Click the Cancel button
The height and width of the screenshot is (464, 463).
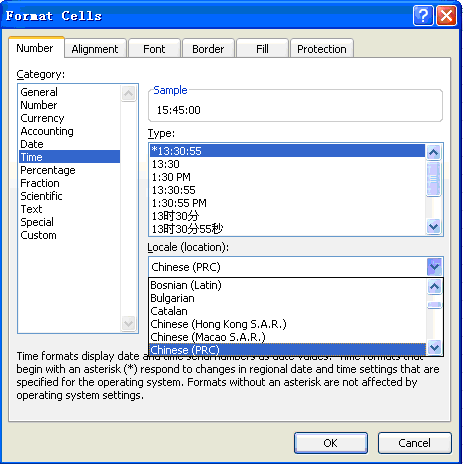coord(415,443)
